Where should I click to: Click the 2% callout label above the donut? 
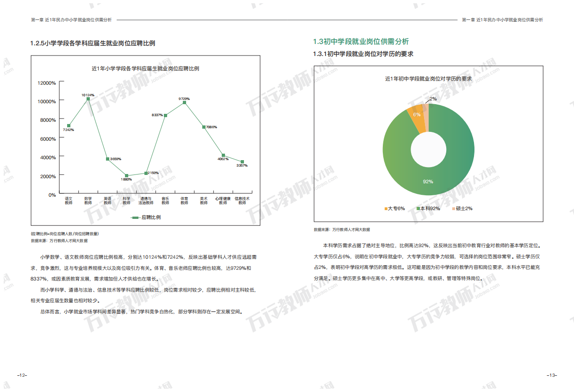tap(433, 99)
